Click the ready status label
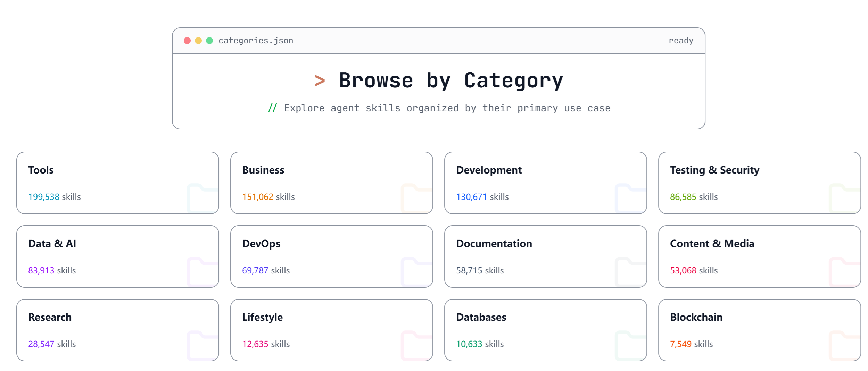Image resolution: width=868 pixels, height=371 pixels. tap(681, 41)
